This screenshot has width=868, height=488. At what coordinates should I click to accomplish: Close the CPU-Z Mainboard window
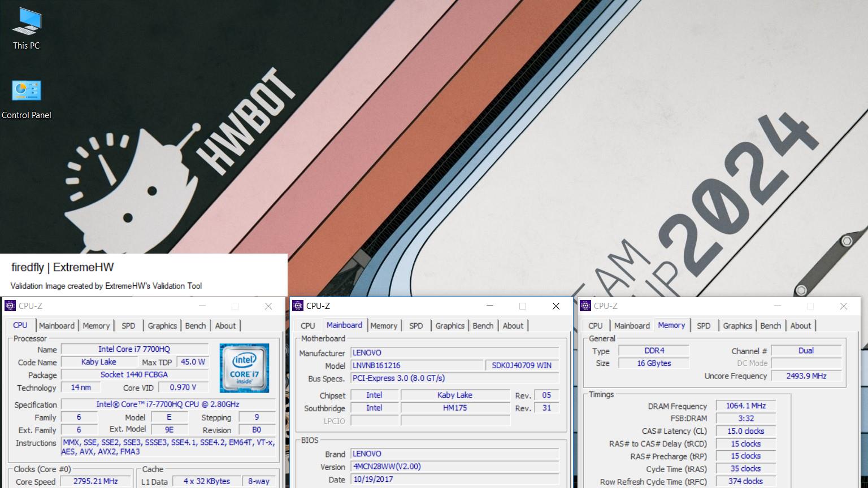[556, 306]
